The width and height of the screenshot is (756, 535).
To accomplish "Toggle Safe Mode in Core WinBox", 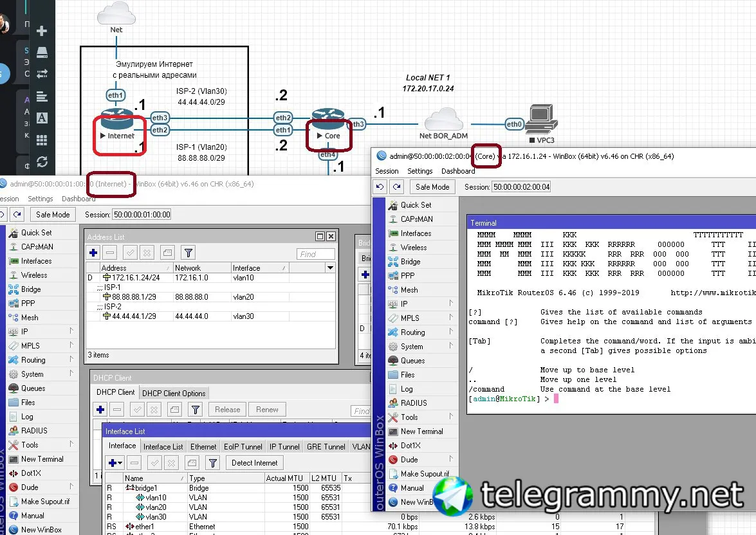I will coord(432,187).
